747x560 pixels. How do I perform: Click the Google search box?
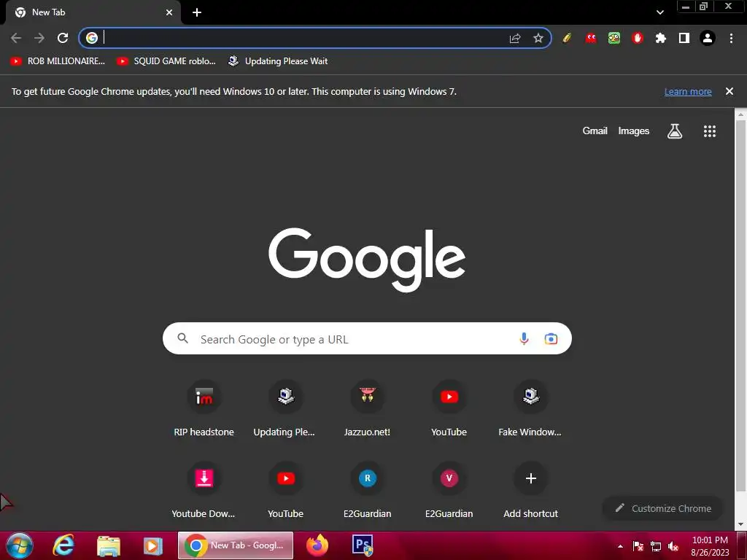(367, 338)
